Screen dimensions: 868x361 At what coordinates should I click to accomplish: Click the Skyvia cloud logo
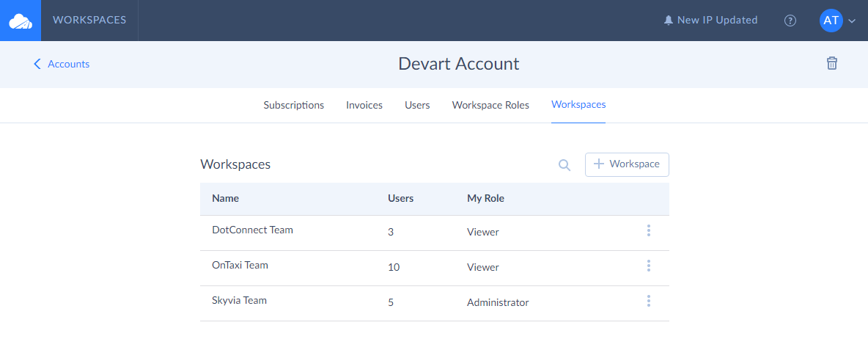tap(21, 21)
